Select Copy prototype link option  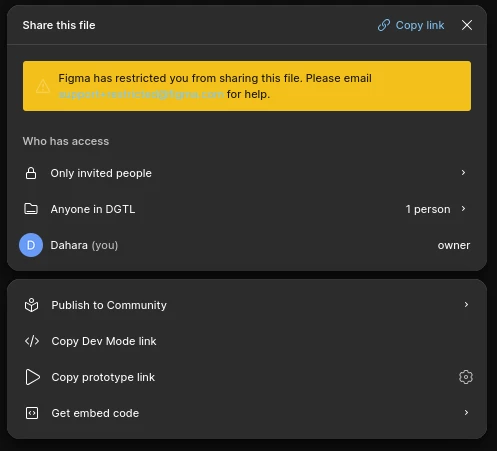(103, 377)
